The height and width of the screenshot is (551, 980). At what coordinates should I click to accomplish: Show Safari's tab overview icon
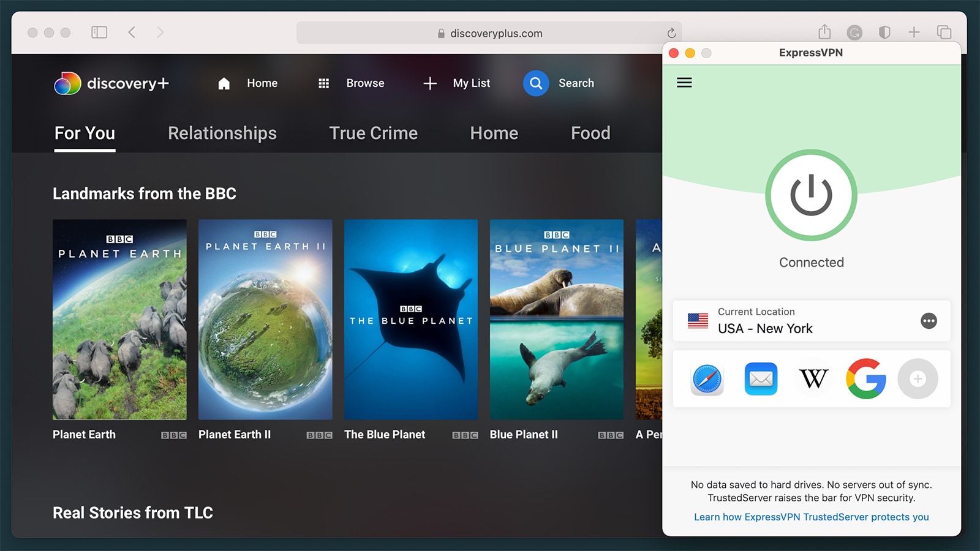pyautogui.click(x=944, y=32)
